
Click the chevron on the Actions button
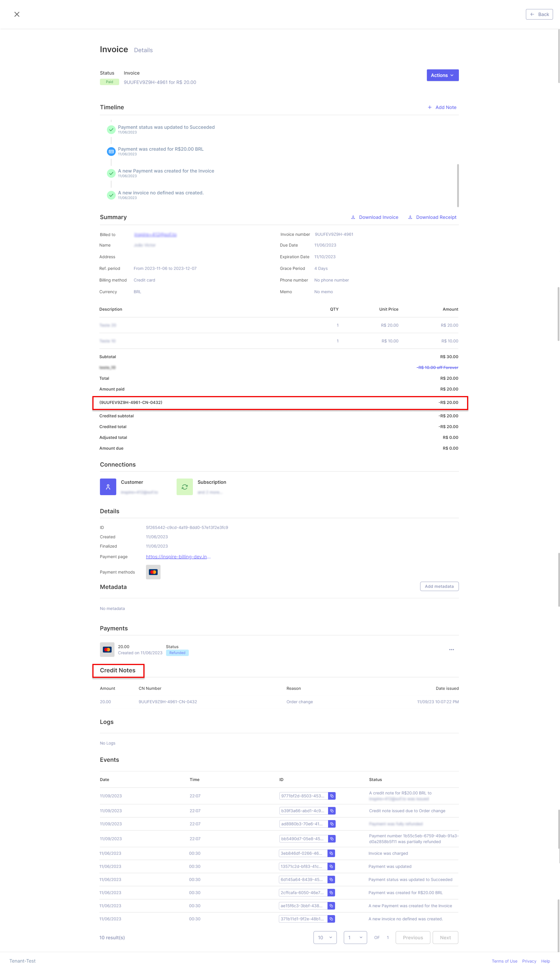click(452, 75)
